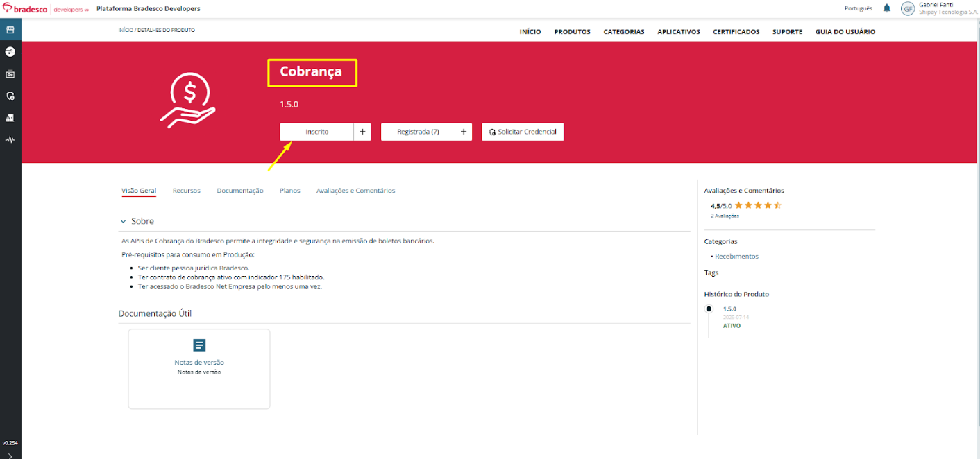Click the GF user avatar
The image size is (980, 459).
click(908, 8)
